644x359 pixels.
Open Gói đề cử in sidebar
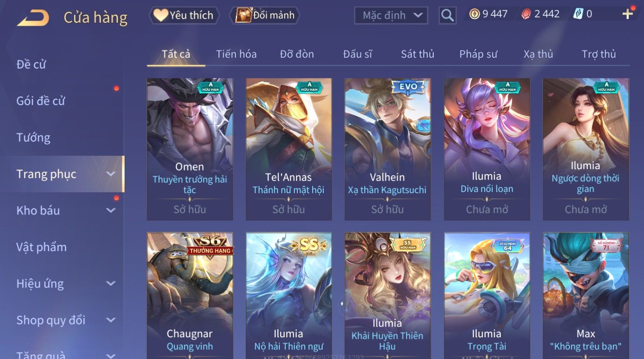(41, 101)
